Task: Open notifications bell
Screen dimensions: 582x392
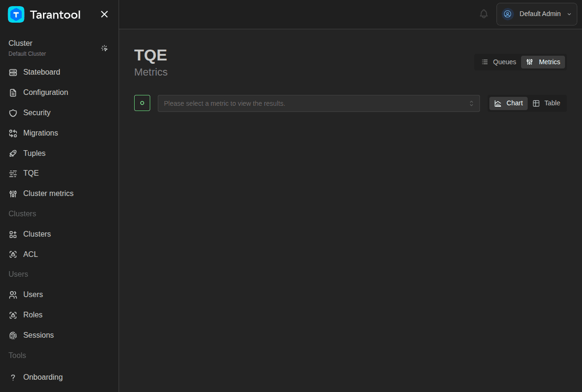Action: point(484,14)
